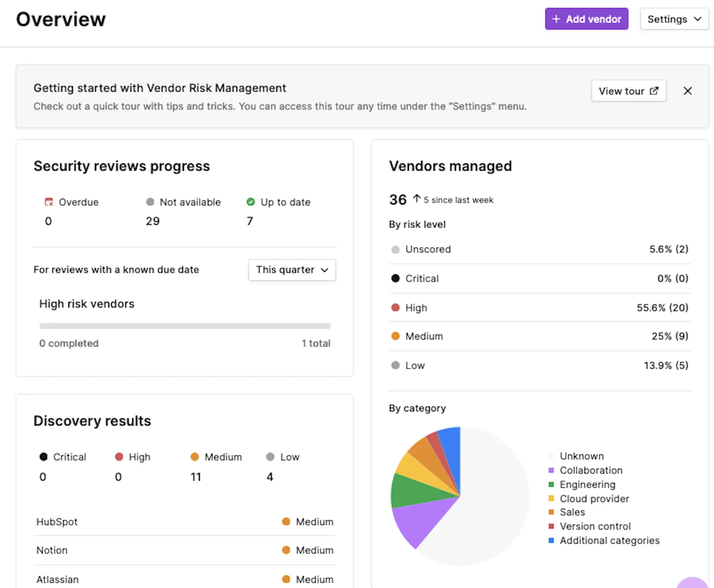Click the green Up to date checkmark icon

pos(251,202)
